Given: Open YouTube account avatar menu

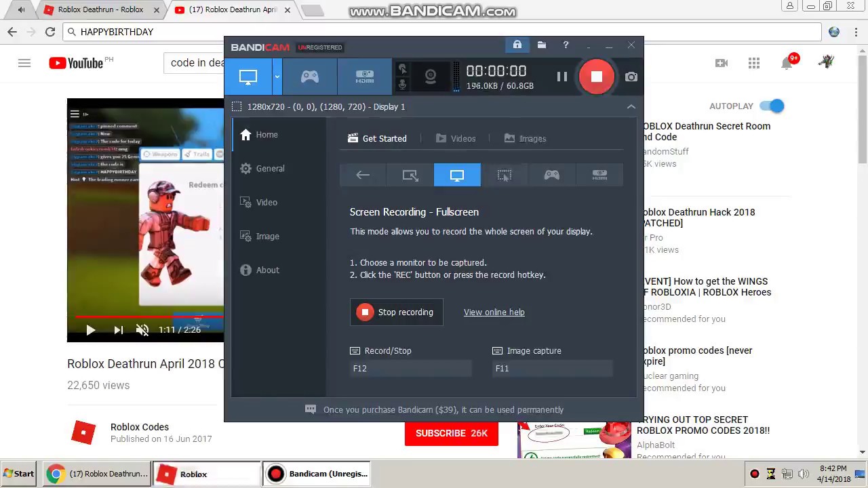Looking at the screenshot, I should [825, 62].
